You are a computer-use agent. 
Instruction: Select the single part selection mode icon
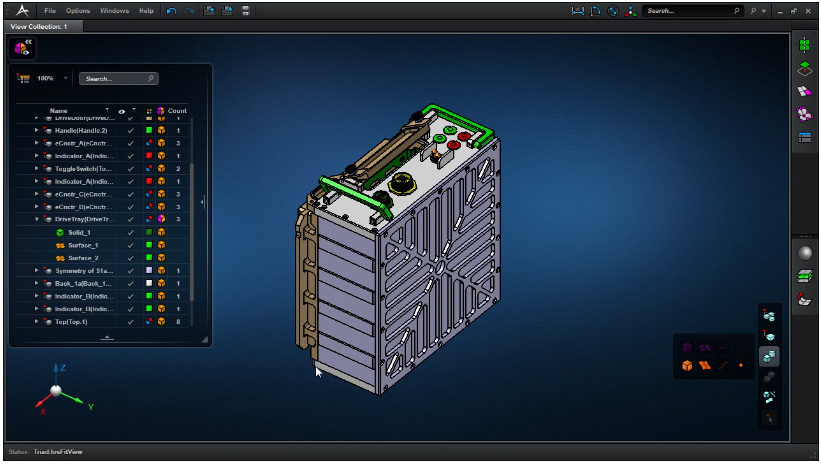click(769, 336)
